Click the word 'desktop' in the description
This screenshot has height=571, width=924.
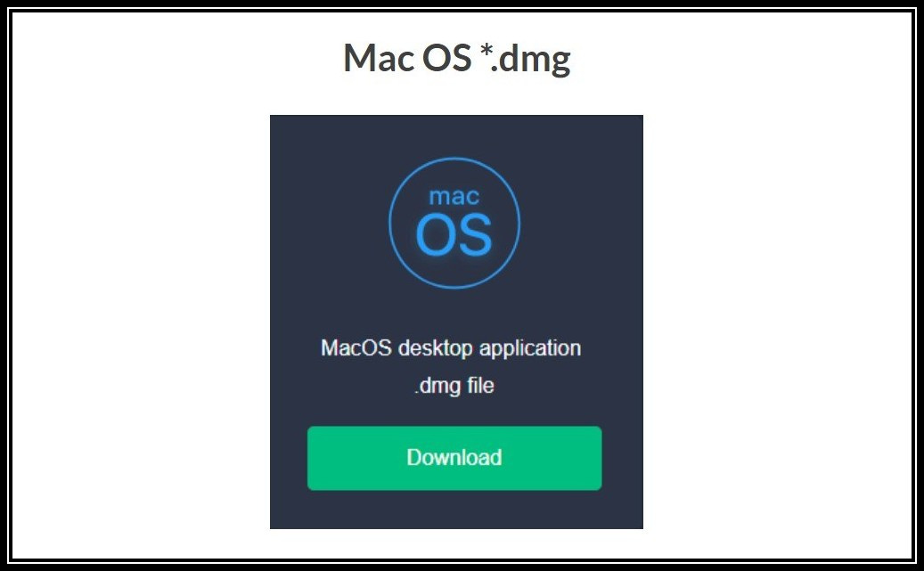436,348
